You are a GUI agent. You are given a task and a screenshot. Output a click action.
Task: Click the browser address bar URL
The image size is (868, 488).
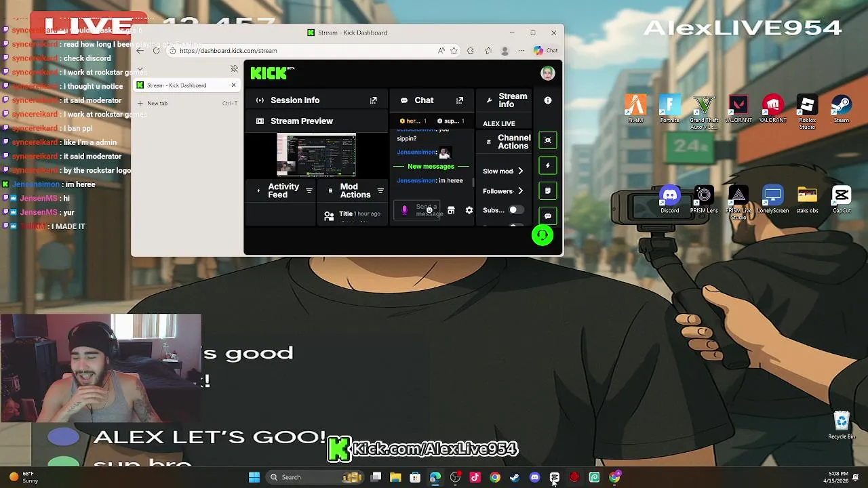tap(229, 51)
